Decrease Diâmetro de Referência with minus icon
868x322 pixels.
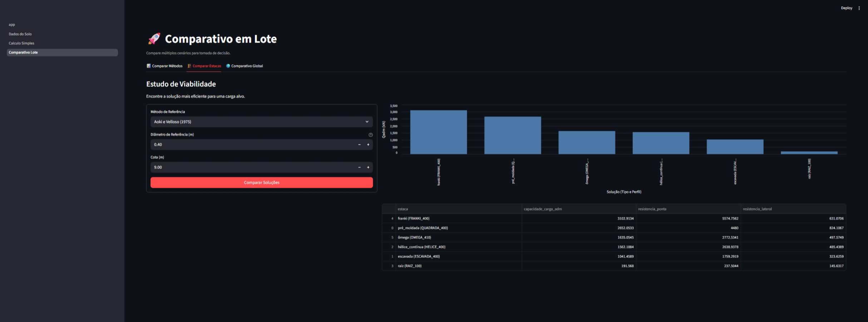tap(359, 144)
